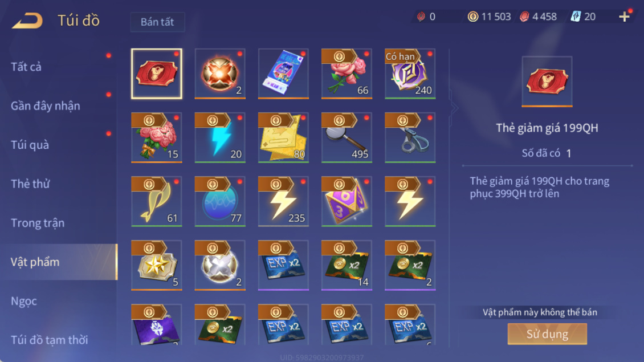The width and height of the screenshot is (644, 362).
Task: Select the purple dice item
Action: click(x=347, y=201)
